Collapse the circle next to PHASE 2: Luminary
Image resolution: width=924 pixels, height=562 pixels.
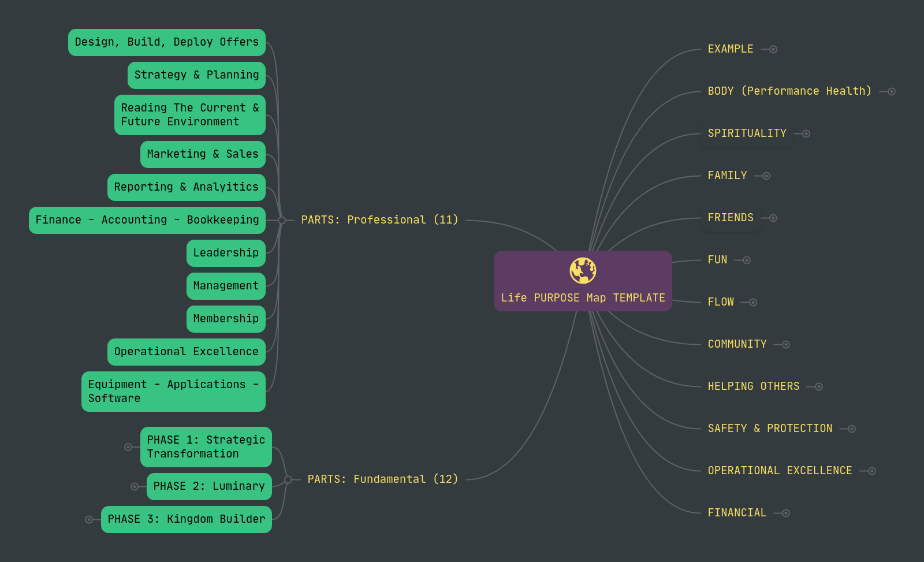[134, 486]
